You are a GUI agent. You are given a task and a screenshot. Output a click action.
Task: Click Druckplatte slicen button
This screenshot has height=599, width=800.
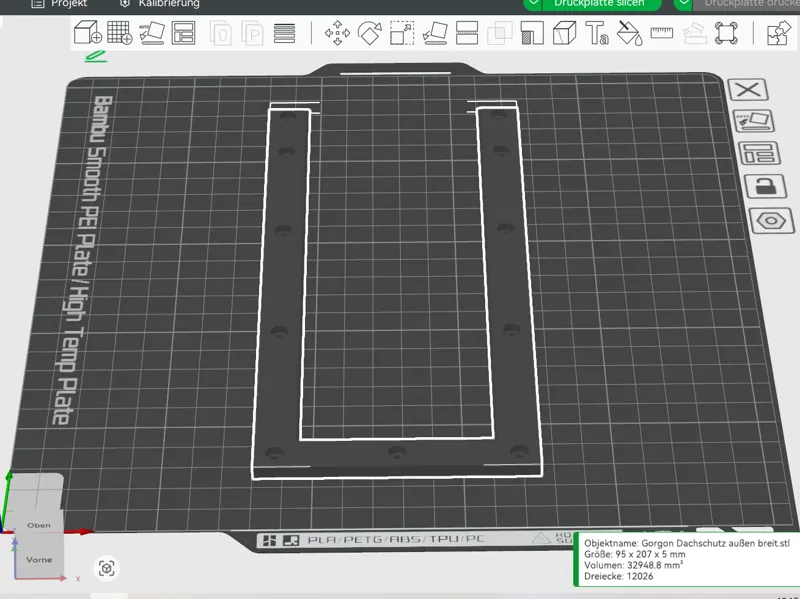click(x=598, y=4)
